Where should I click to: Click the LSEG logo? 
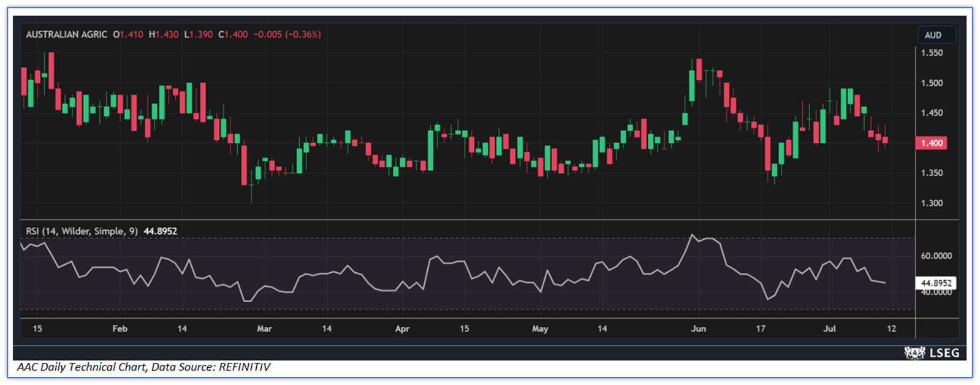pos(932,353)
